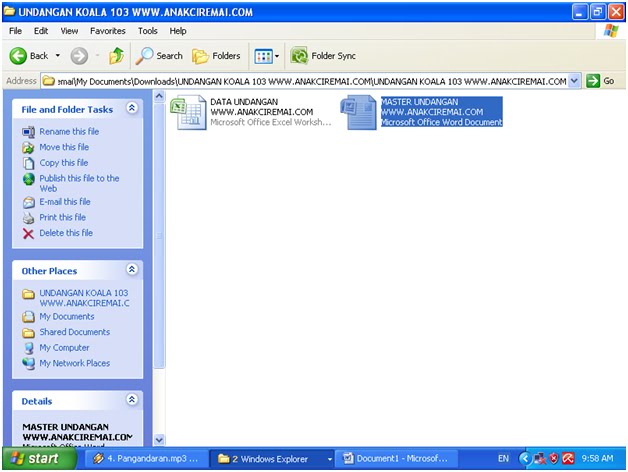The width and height of the screenshot is (628, 472).
Task: Open UNDANGAN KOALA 103 in Other Places
Action: 84,298
